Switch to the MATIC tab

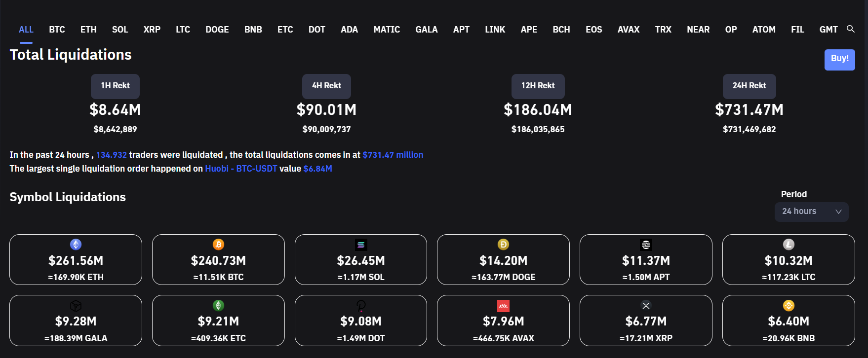coord(386,30)
